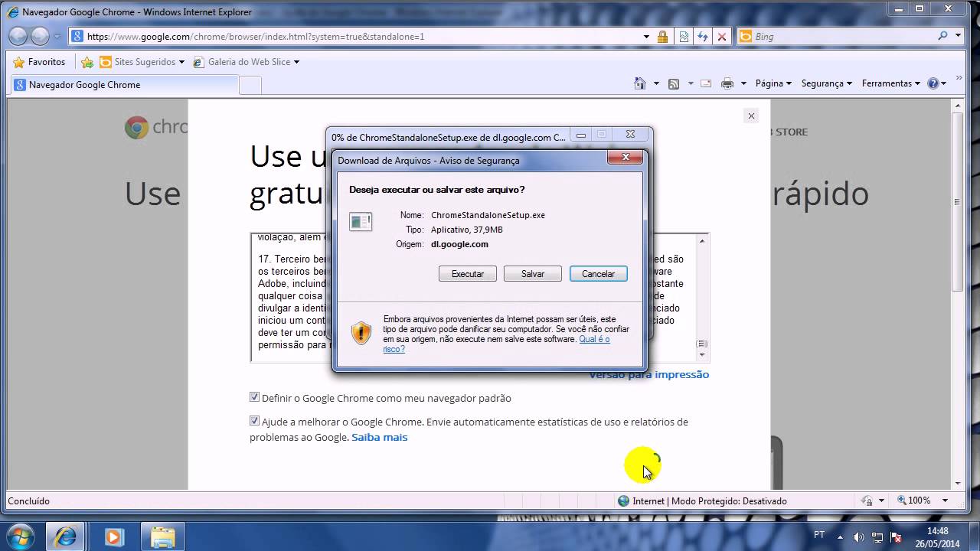This screenshot has width=980, height=551.
Task: Open the Favoritos star button
Action: [x=39, y=62]
